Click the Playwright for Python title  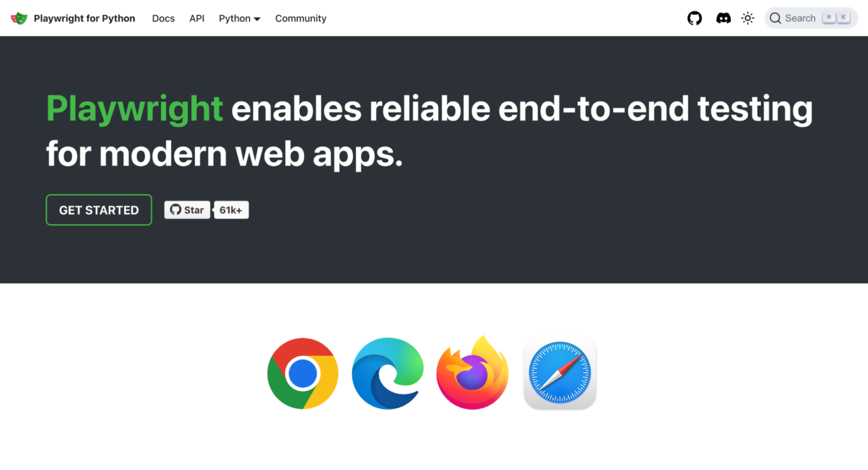click(84, 18)
